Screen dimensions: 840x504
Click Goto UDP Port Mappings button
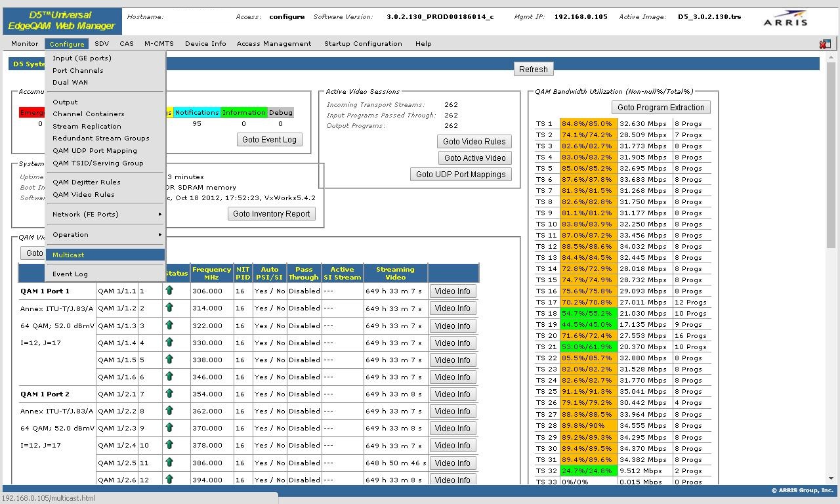pos(461,175)
